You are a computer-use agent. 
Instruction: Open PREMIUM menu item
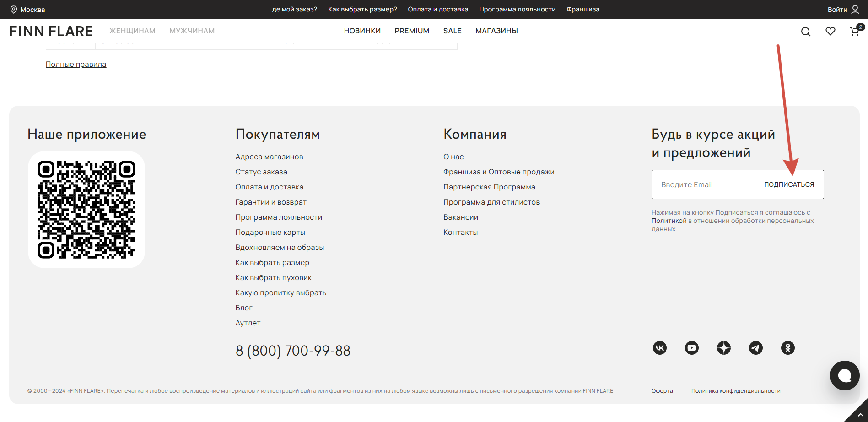[x=412, y=31]
